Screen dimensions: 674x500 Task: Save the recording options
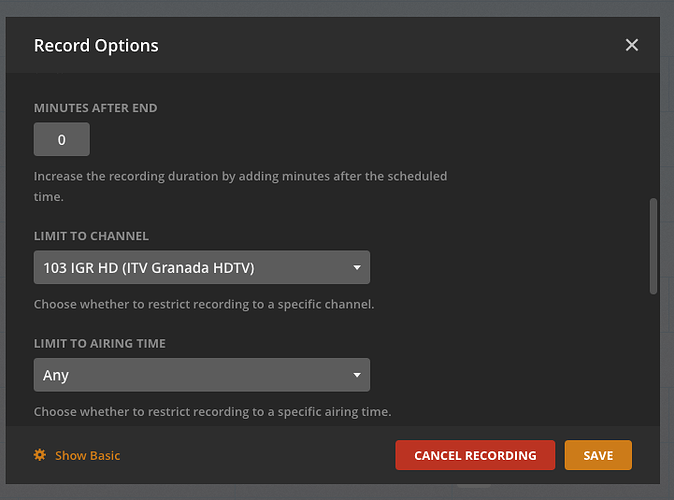[x=598, y=455]
